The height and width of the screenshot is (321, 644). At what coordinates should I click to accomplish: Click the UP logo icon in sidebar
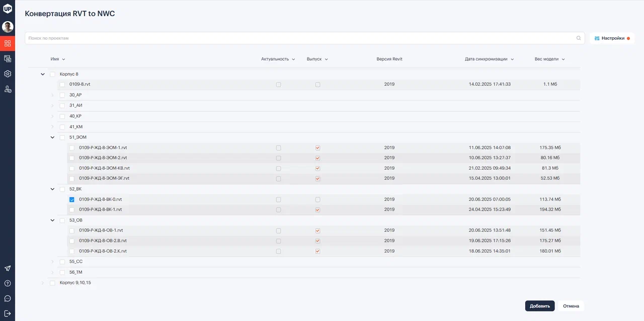tap(8, 8)
